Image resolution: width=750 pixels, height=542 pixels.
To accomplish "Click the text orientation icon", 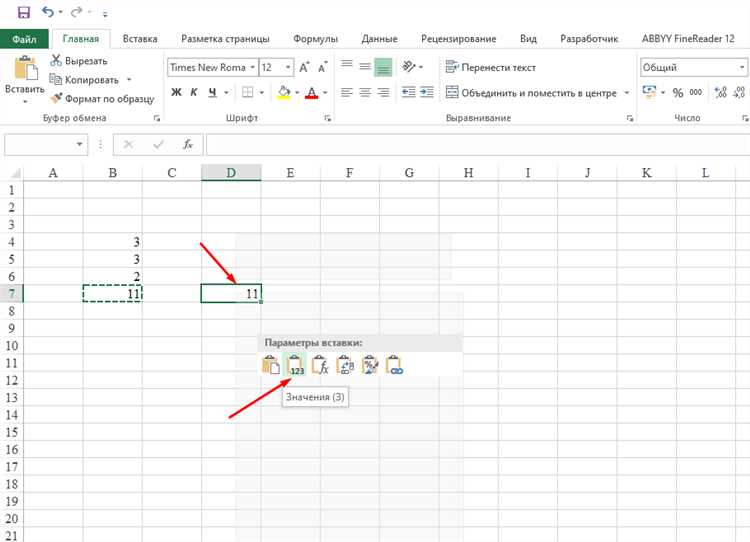I will point(409,66).
